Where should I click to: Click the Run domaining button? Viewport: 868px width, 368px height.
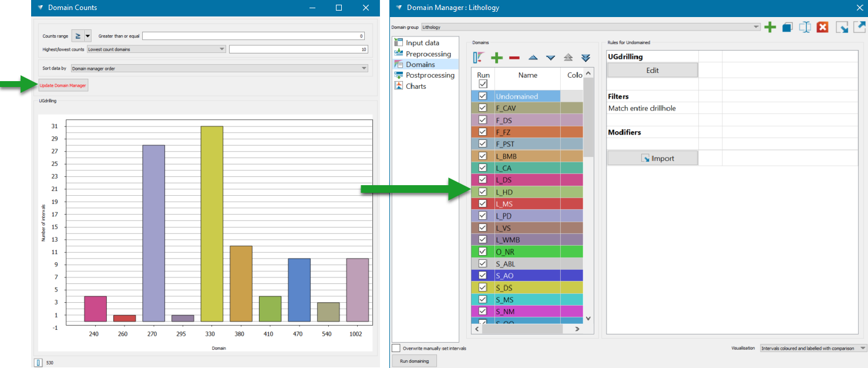click(x=414, y=361)
